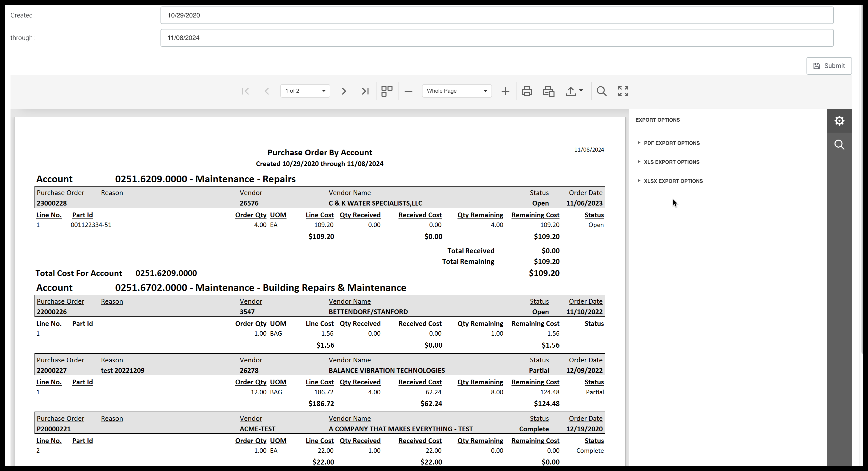Screen dimensions: 868x471
Task: Print the report document
Action: pyautogui.click(x=527, y=91)
